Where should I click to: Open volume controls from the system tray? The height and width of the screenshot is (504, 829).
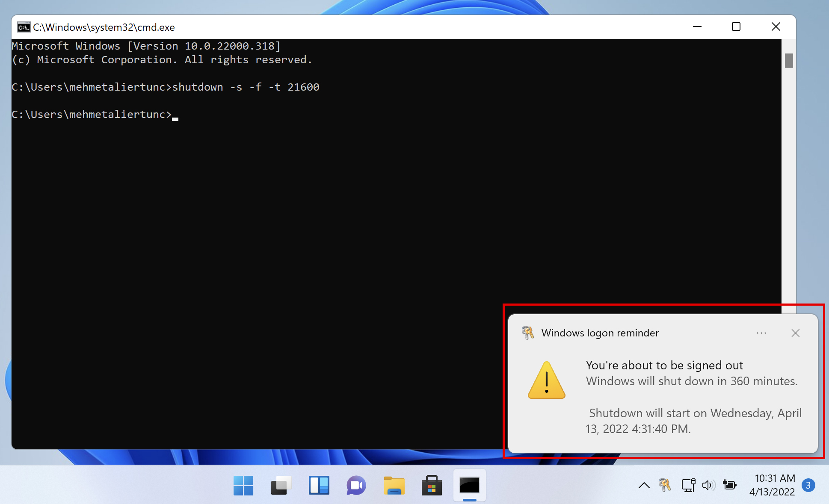(709, 485)
